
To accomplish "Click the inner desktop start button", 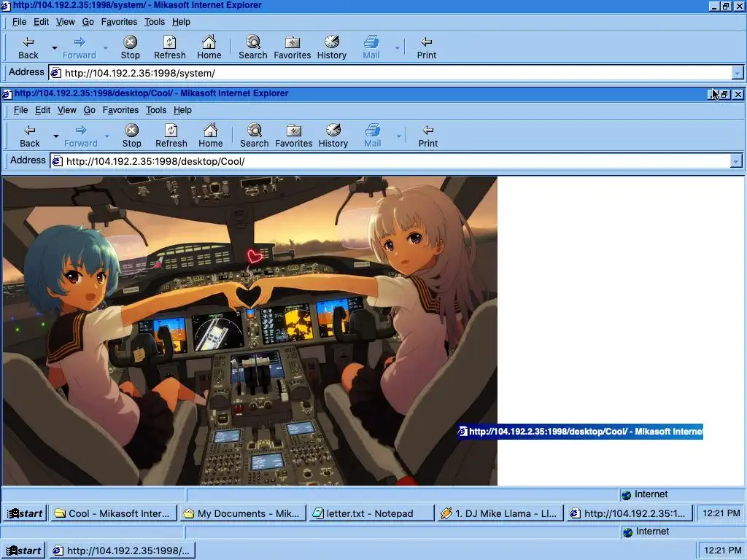I will [x=26, y=513].
